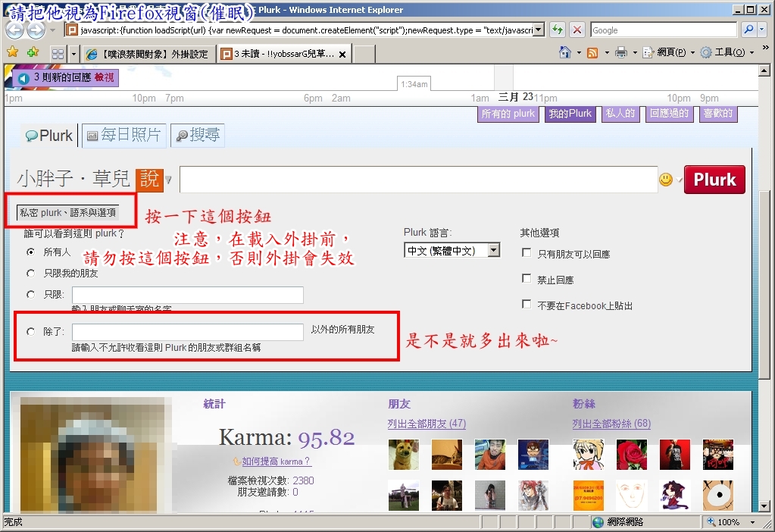775x532 pixels.
Task: Click the stop loading X button
Action: point(577,30)
